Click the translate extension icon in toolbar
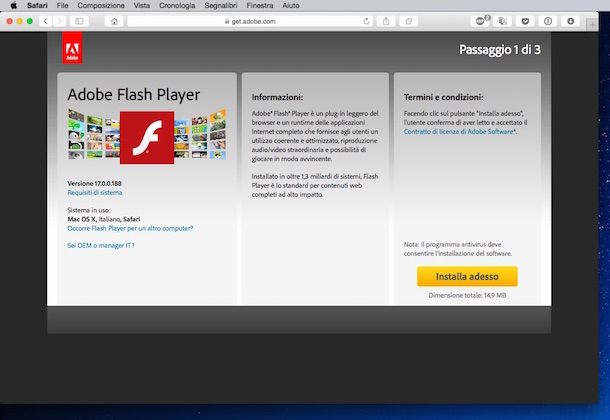This screenshot has height=420, width=610. (x=503, y=21)
